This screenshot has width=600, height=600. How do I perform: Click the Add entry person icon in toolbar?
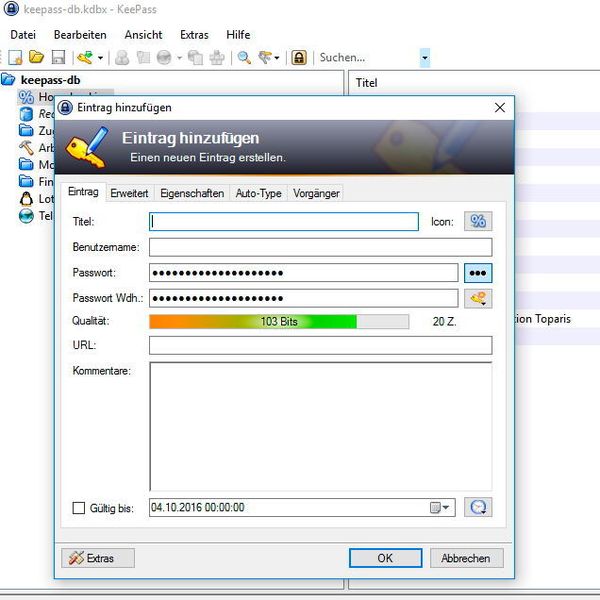tap(122, 58)
